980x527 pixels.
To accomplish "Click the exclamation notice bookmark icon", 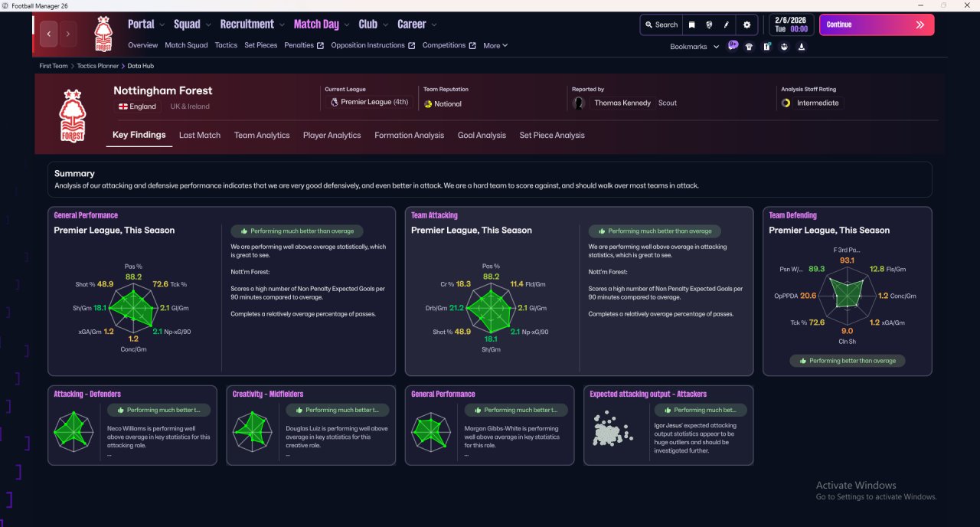I will click(766, 47).
